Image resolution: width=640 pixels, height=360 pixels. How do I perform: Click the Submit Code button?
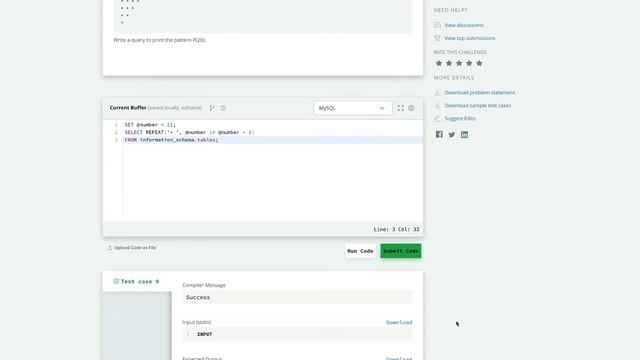401,251
